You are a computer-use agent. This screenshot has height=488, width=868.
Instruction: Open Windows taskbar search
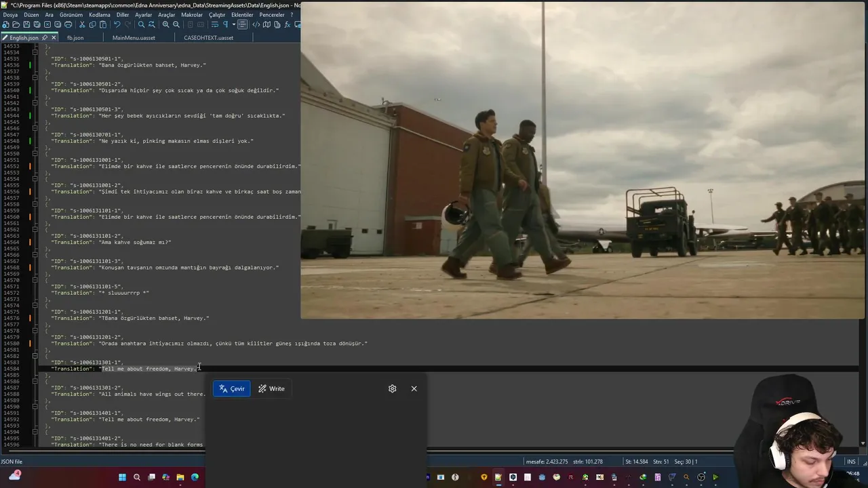tap(136, 477)
